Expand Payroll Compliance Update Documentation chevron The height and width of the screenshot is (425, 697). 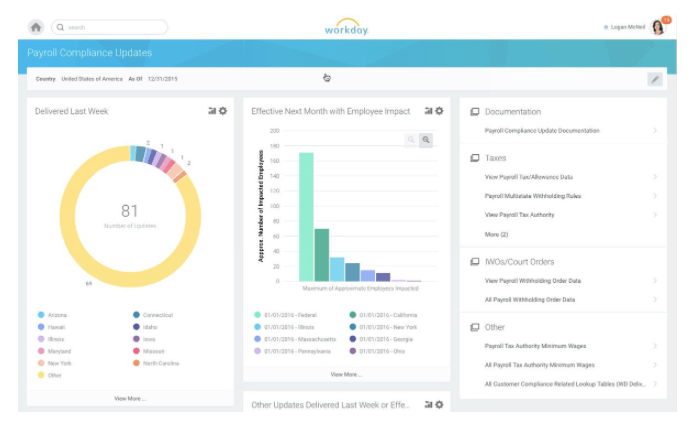655,130
